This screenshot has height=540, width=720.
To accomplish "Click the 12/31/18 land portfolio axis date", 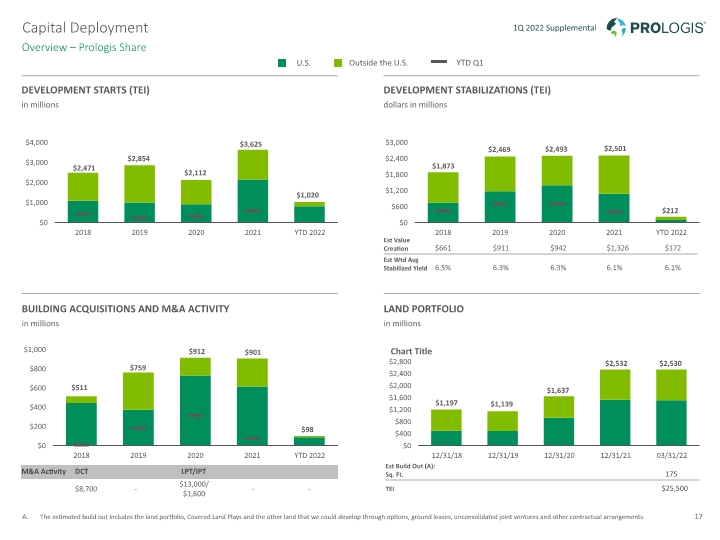I will click(447, 456).
